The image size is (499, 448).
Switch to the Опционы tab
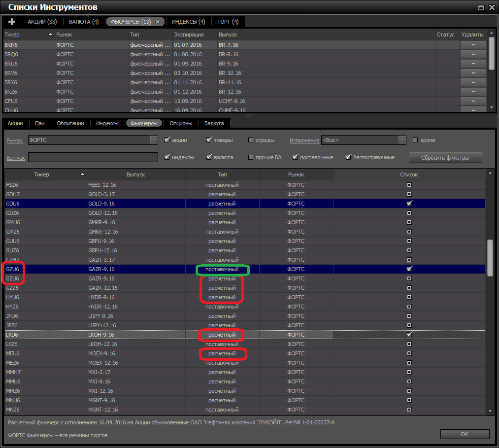coord(181,123)
